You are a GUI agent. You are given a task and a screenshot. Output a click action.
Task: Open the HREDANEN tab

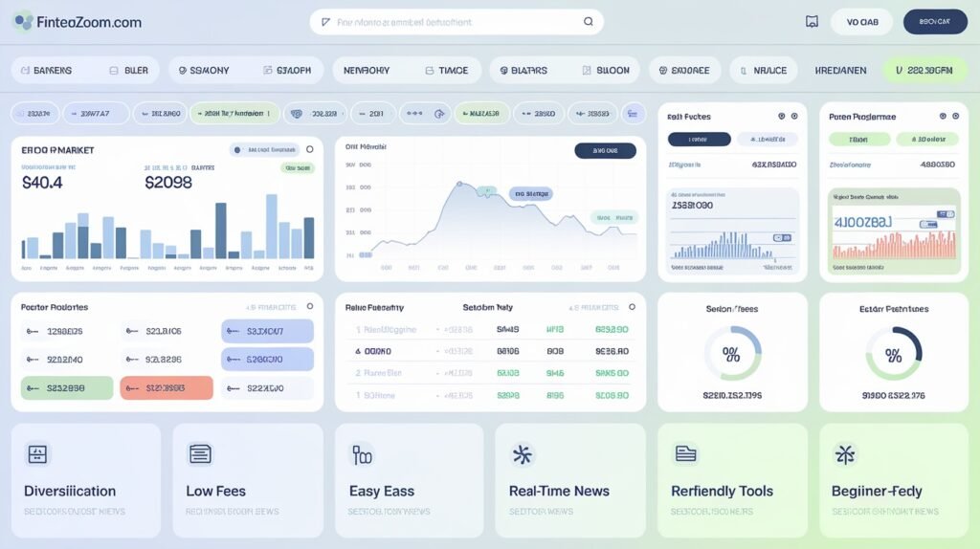840,71
